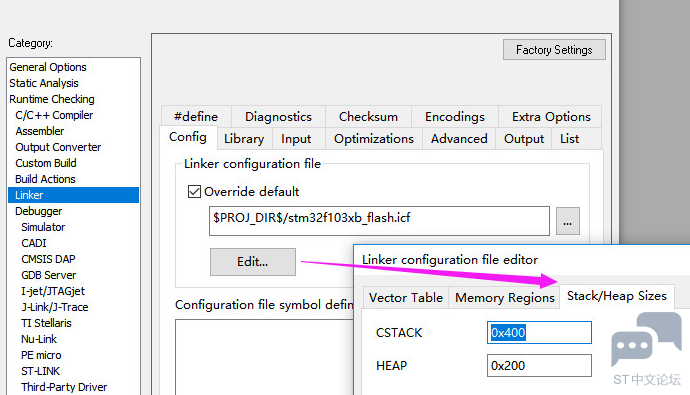Switch to Vector Table tab in editor

click(406, 298)
